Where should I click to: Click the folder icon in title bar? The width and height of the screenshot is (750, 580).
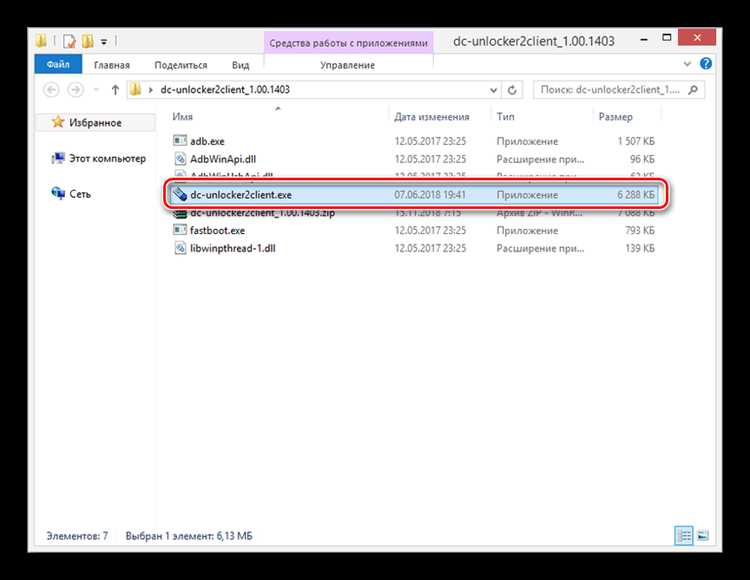coord(41,41)
